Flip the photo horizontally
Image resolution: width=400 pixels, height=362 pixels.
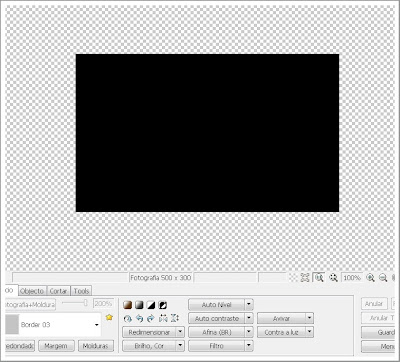163,319
